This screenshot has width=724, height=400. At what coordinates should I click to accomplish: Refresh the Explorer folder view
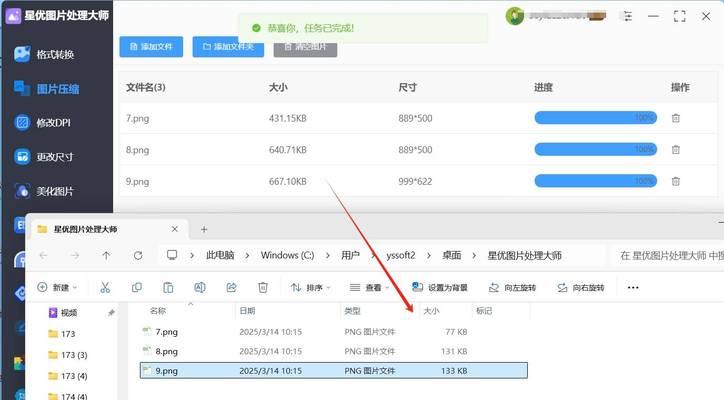[138, 255]
